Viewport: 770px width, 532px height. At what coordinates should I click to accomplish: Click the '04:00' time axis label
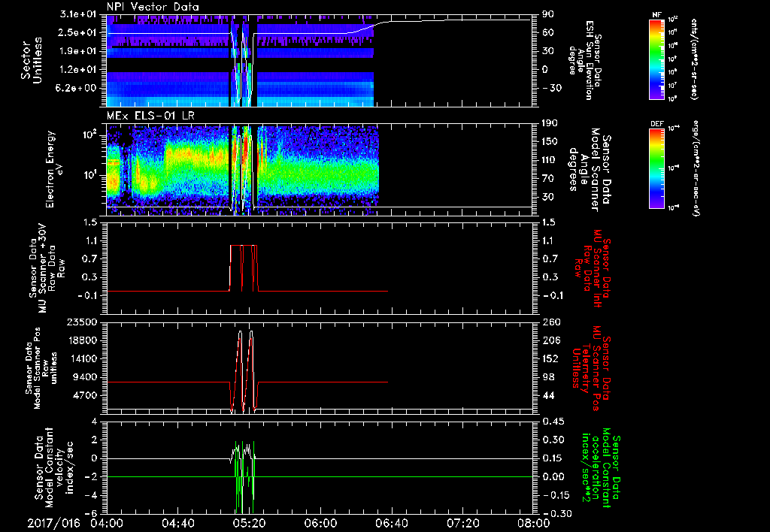107,523
